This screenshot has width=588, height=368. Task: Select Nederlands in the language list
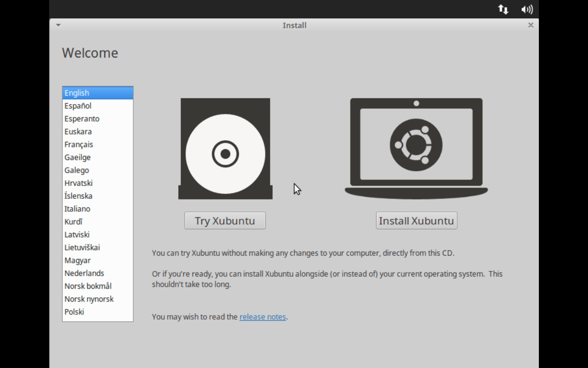tap(98, 273)
